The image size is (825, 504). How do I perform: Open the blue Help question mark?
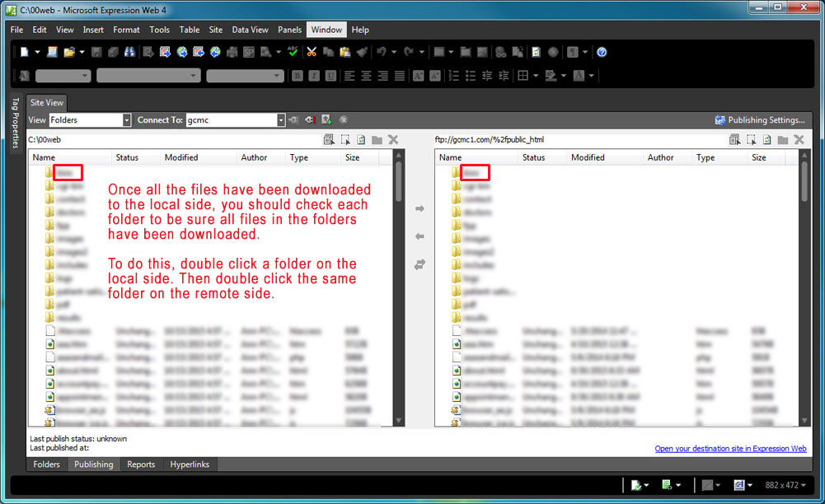tap(602, 52)
